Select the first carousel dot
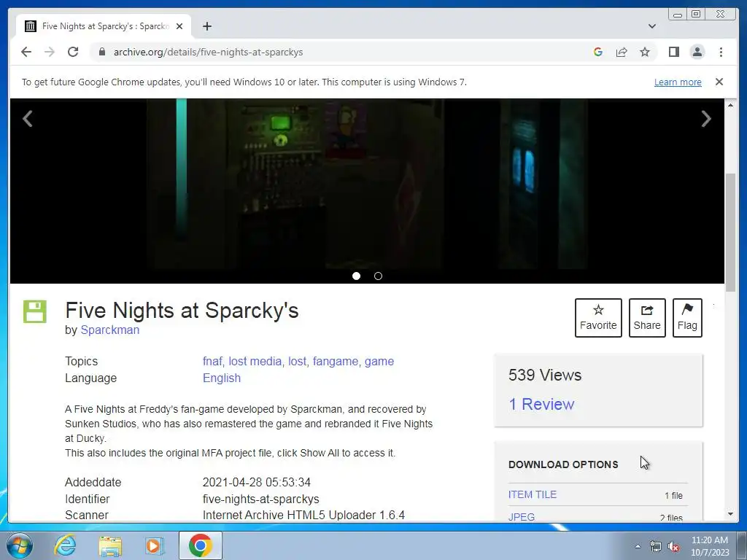The width and height of the screenshot is (747, 560). coord(356,276)
